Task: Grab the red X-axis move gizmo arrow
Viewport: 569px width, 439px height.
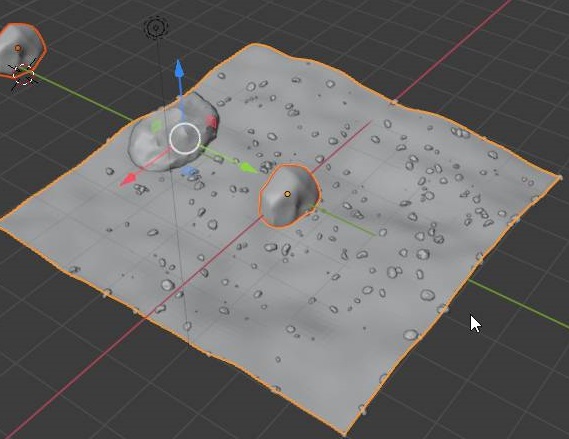Action: click(x=128, y=179)
